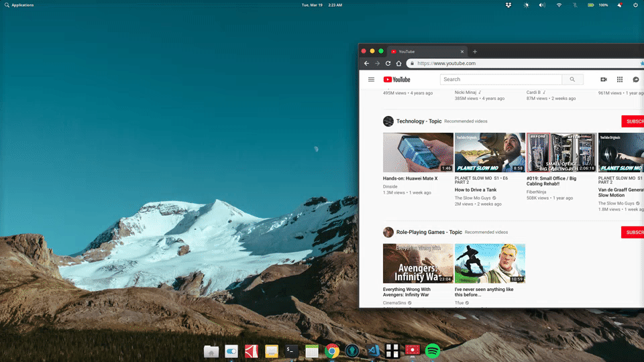Open the FiberNinja channel link

coord(537,192)
